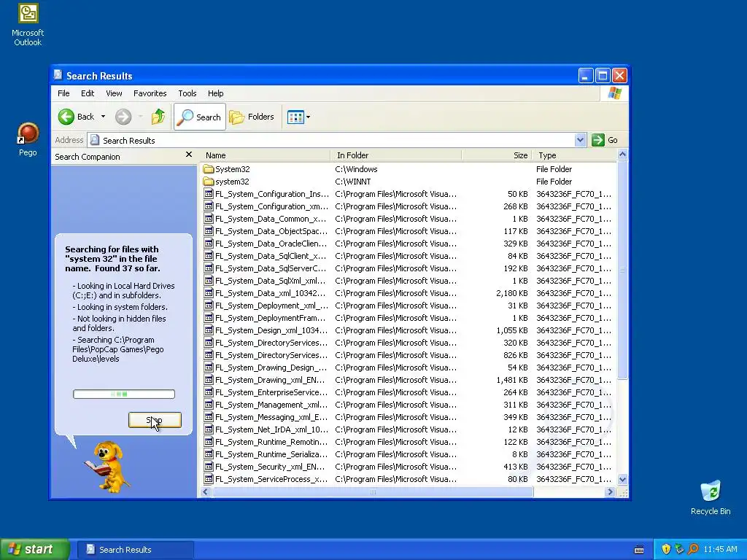Click the horizontal scrollbar right arrow
The width and height of the screenshot is (747, 560).
click(611, 492)
